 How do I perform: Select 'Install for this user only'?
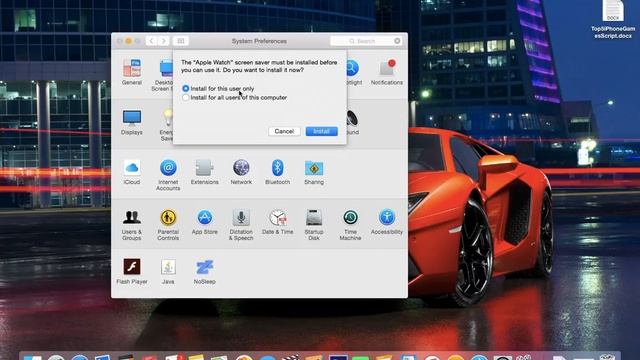pyautogui.click(x=218, y=89)
